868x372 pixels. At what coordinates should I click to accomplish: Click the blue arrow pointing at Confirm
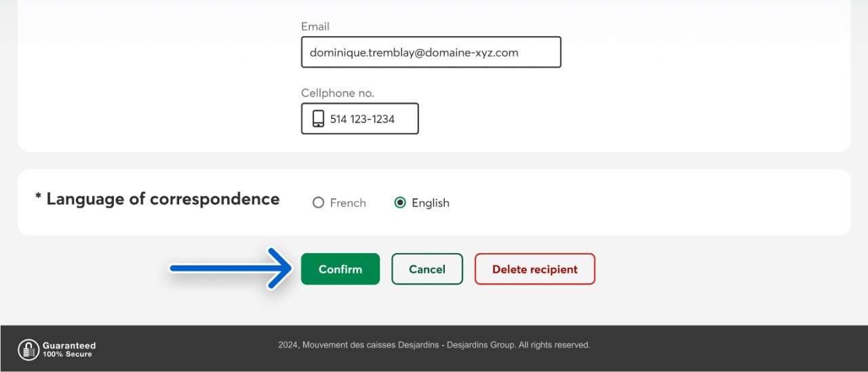coord(231,269)
